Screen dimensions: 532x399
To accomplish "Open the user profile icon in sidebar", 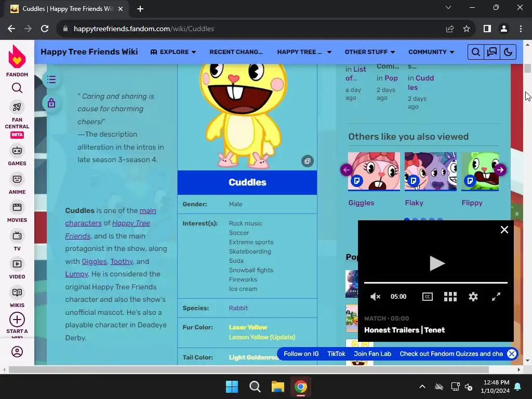I will [17, 352].
